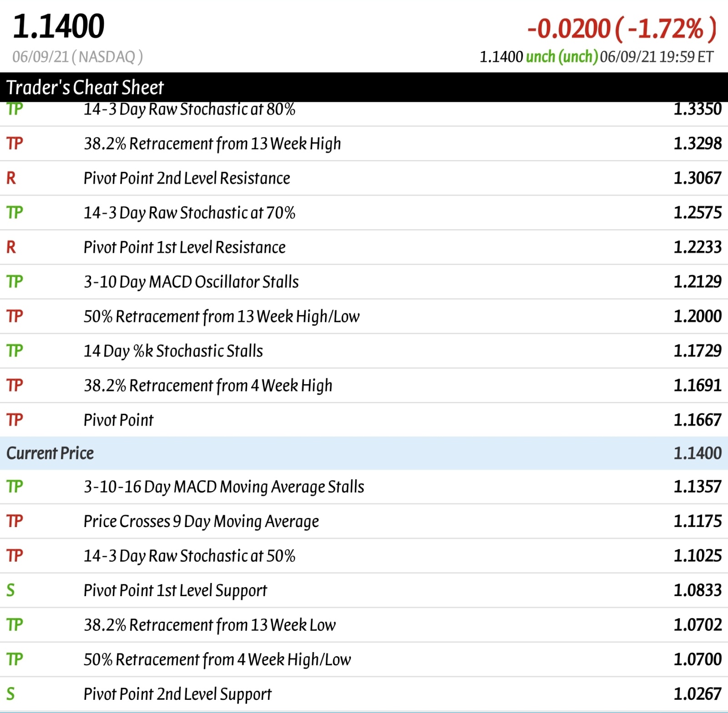Click Pivot Point 1st Level Resistance
The width and height of the screenshot is (728, 713).
(x=184, y=247)
